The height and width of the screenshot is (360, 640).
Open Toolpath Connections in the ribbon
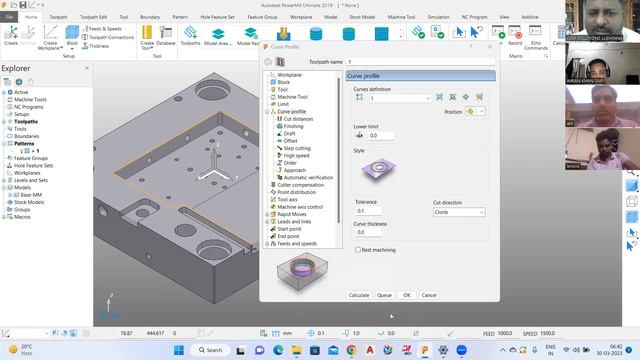pos(108,37)
